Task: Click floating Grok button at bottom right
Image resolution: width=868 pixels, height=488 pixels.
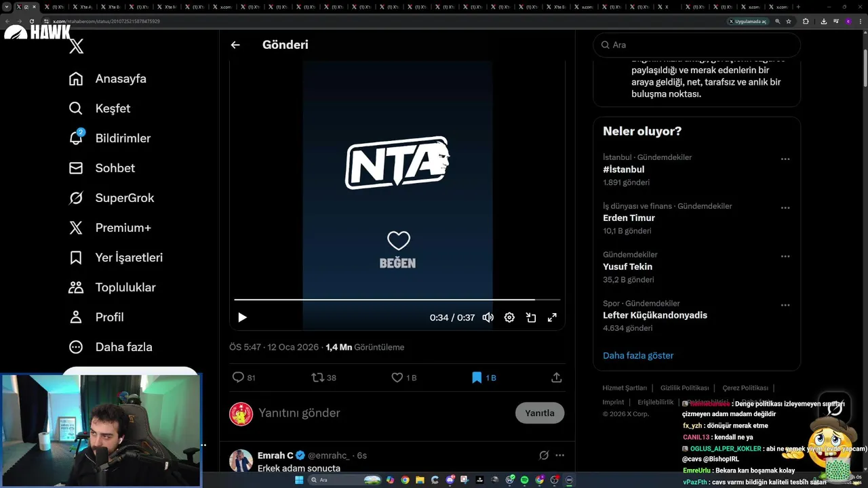Action: pos(835,407)
